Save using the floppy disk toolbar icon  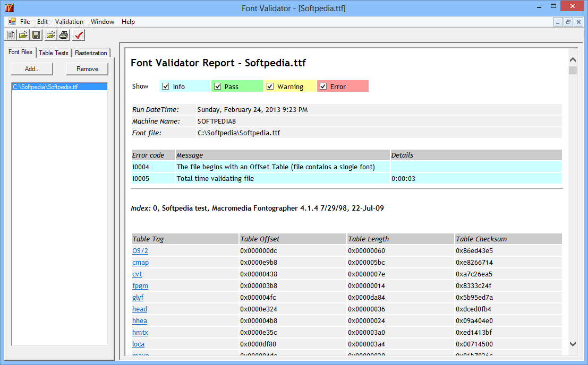click(36, 35)
